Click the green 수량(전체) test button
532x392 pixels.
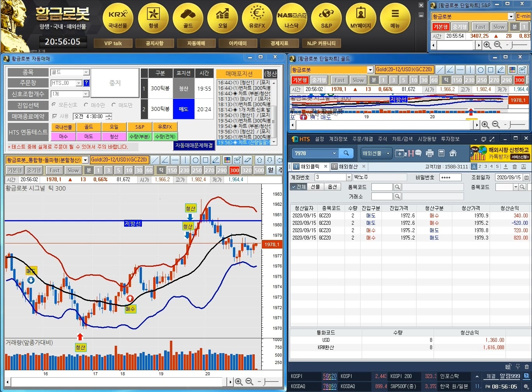[165, 136]
